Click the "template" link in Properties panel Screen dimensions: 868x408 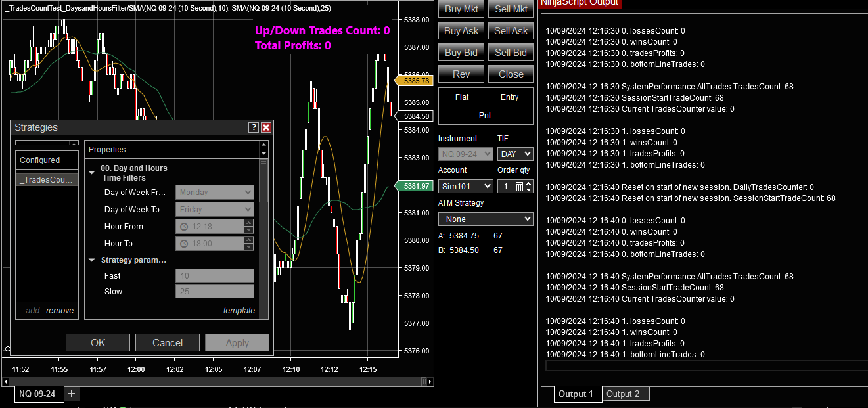pyautogui.click(x=239, y=310)
